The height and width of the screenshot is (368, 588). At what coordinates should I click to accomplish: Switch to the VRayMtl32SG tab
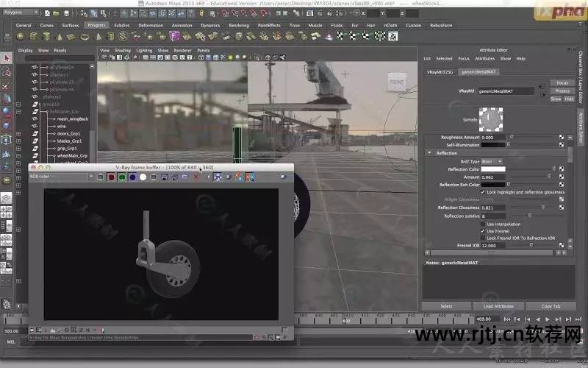440,71
